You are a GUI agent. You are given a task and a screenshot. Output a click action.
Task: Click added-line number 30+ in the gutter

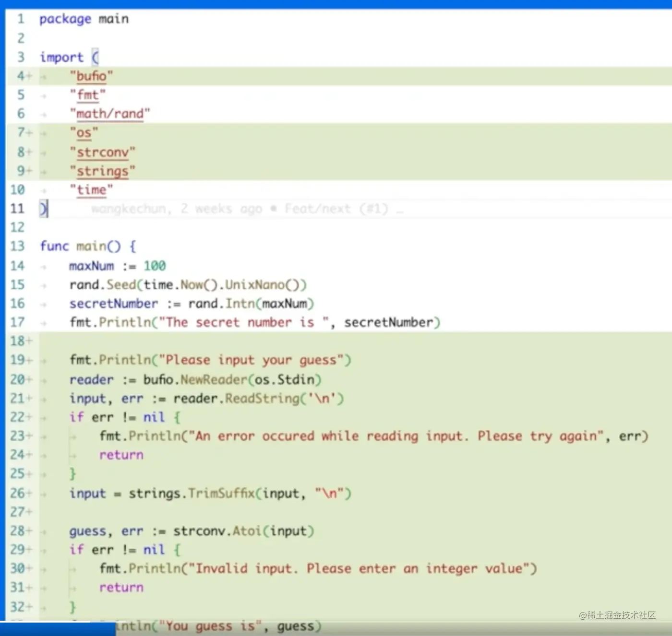(21, 569)
